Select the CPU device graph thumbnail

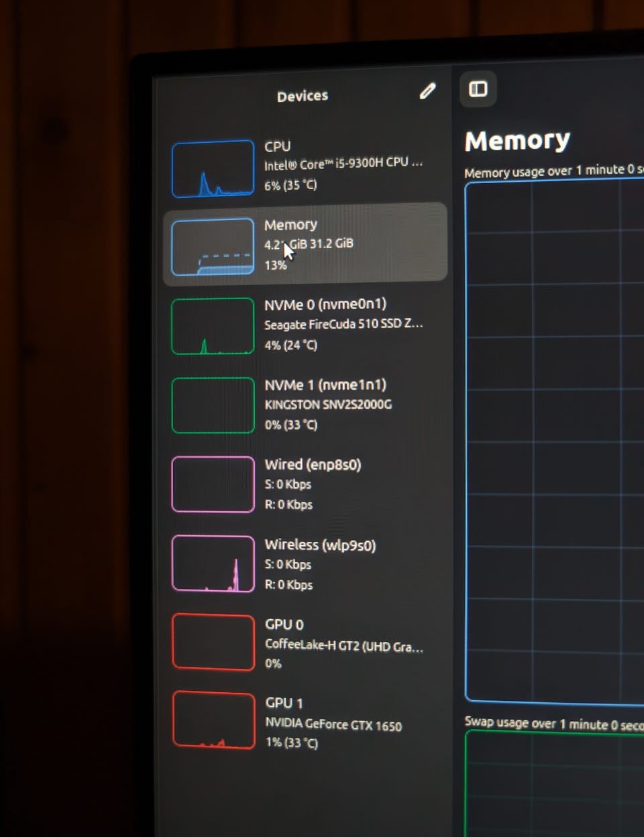(x=213, y=168)
